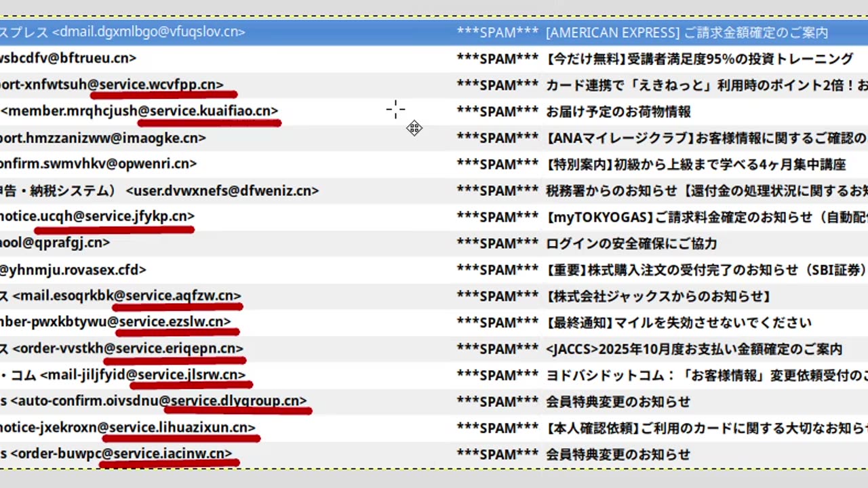Open the 【特別案内】初級から上級まで学べる4ヶ月集中講座 message
868x488 pixels.
click(x=696, y=165)
